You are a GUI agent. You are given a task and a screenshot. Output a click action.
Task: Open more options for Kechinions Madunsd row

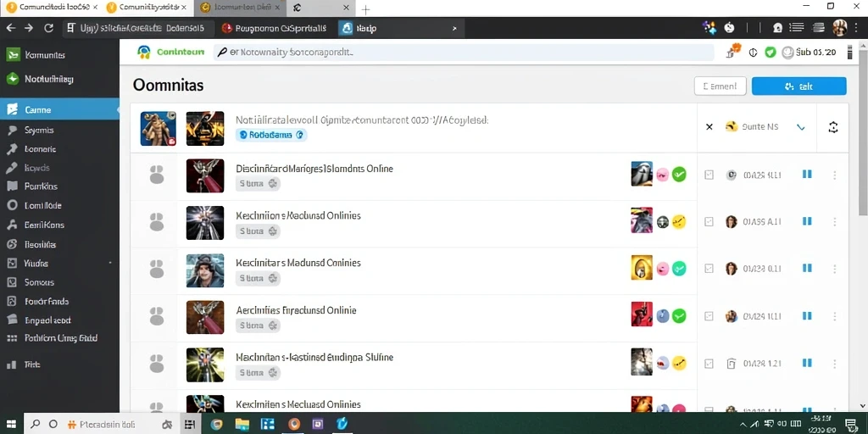coord(835,221)
